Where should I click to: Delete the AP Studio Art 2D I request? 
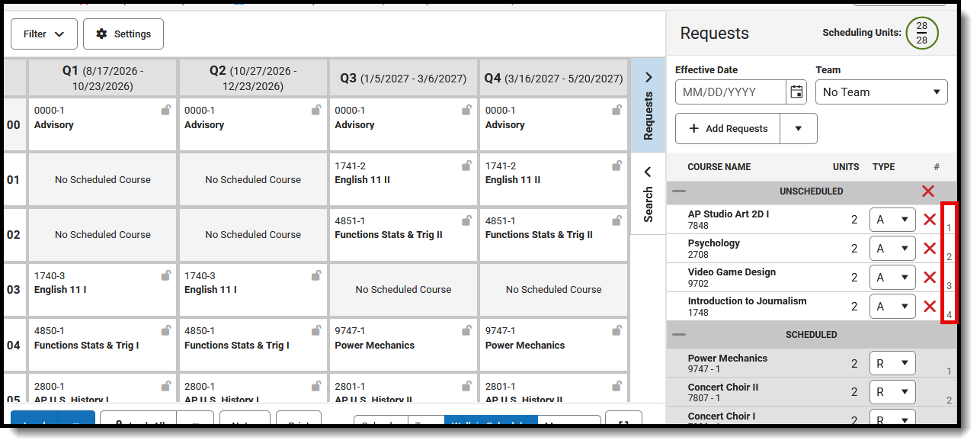(930, 220)
